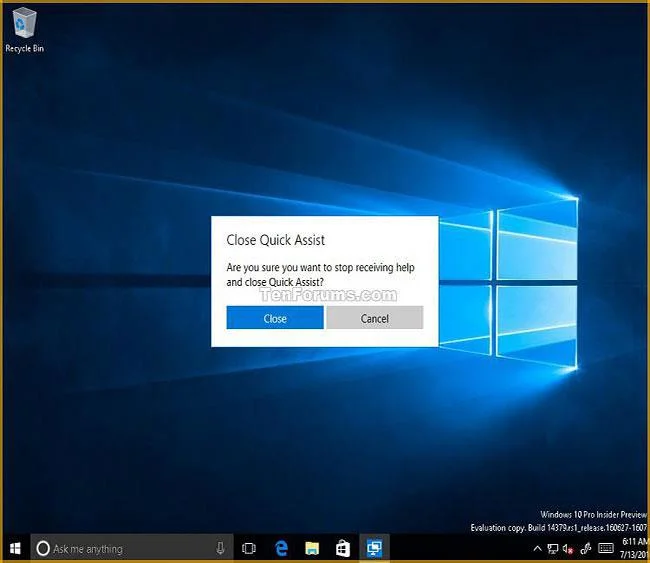Open the touch keyboard tray icon
Screen dimensions: 650x563
click(606, 548)
